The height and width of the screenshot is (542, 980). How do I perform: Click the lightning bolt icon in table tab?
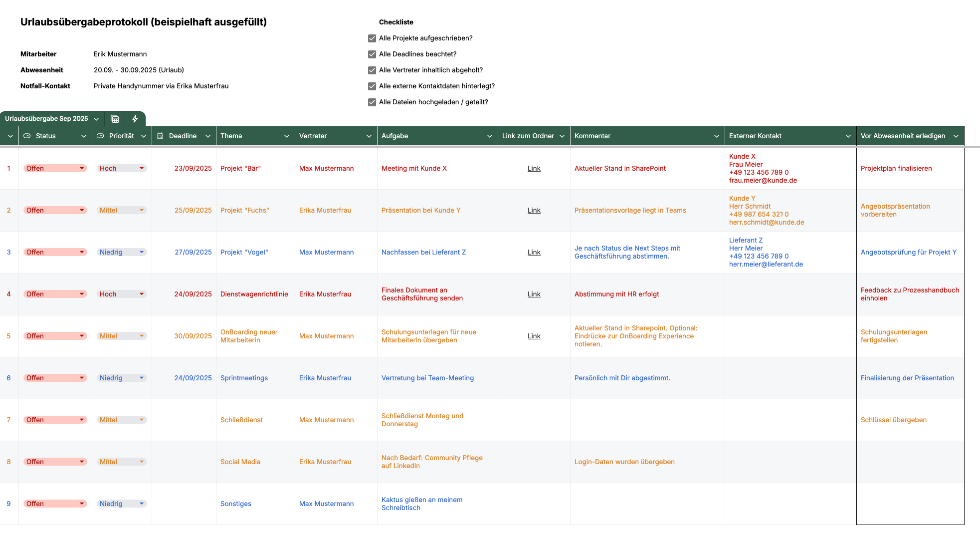[x=135, y=119]
